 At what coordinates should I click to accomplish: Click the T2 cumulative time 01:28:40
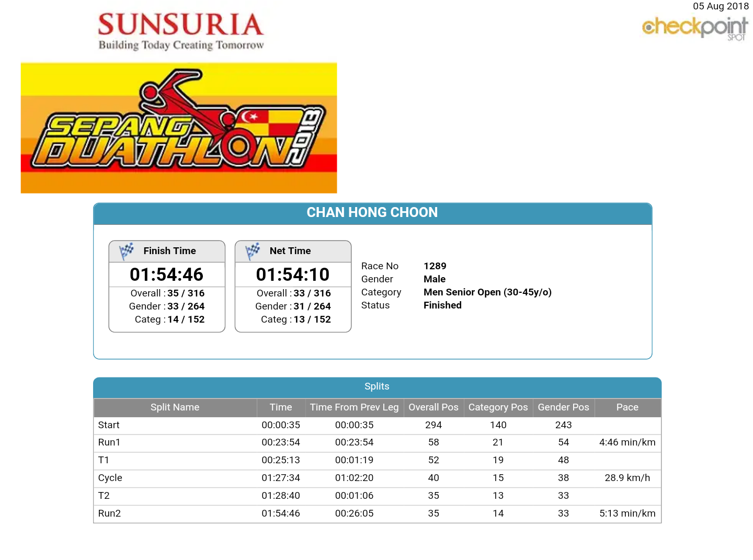(281, 496)
